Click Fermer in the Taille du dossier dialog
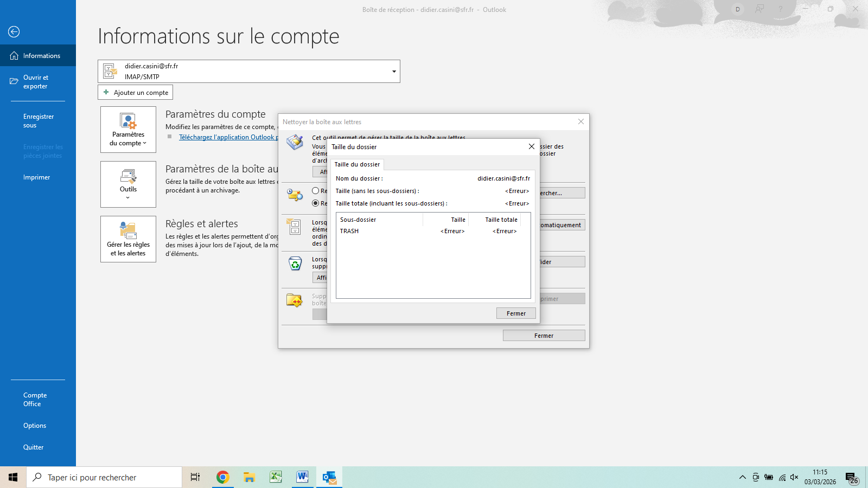The width and height of the screenshot is (868, 488). tap(516, 313)
